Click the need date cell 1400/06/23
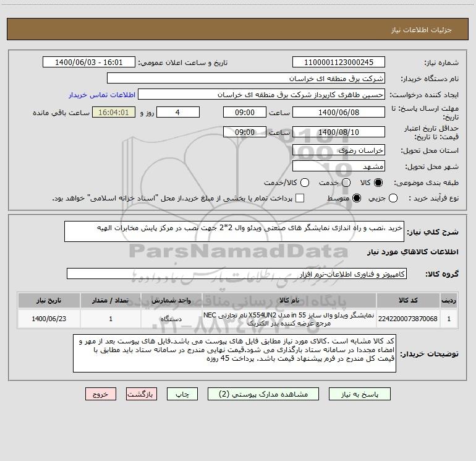Screen dimensions: 476x461 click(49, 319)
